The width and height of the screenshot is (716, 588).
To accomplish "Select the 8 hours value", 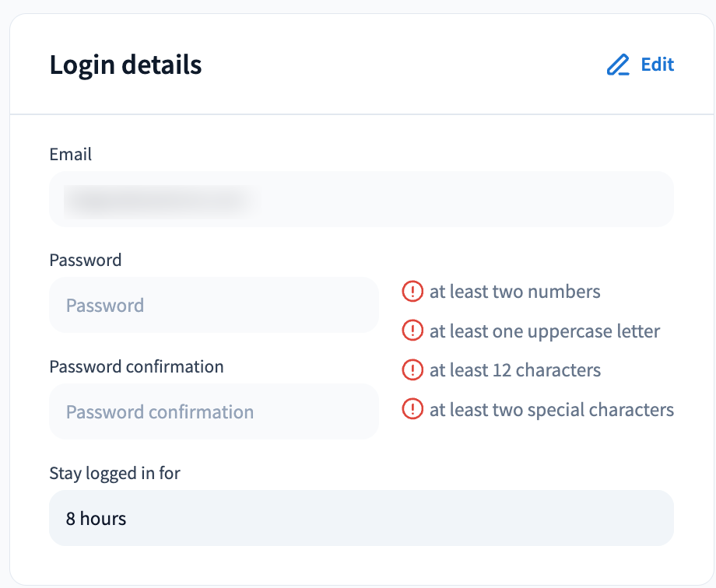I will (96, 519).
